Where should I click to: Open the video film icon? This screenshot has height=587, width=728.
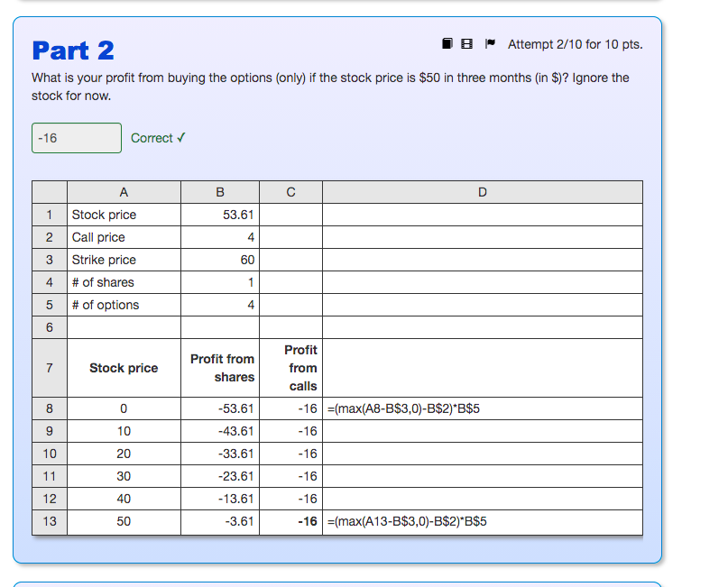point(466,43)
